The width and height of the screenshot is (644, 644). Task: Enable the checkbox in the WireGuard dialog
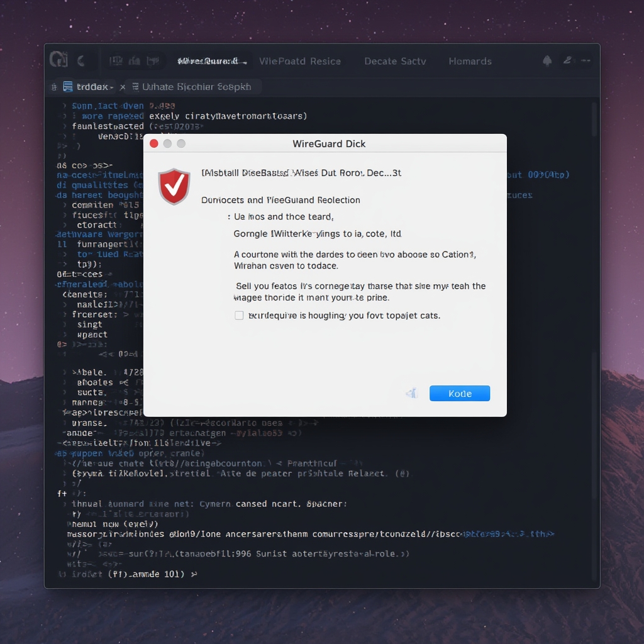pos(238,315)
